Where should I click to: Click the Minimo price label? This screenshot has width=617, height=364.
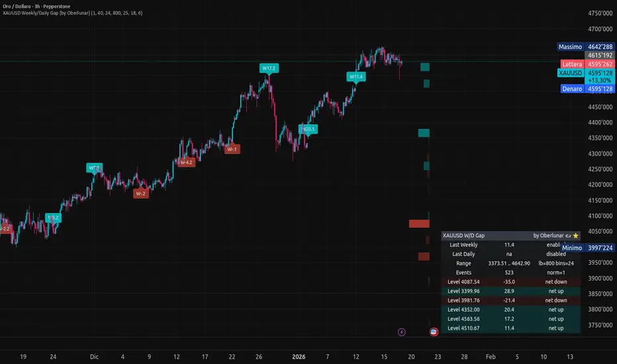(x=587, y=248)
